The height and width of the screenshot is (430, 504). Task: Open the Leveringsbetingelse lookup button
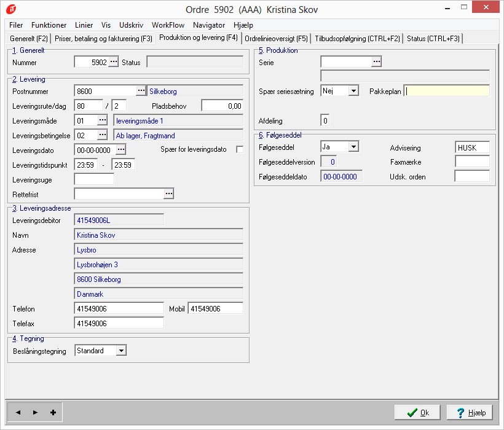103,135
